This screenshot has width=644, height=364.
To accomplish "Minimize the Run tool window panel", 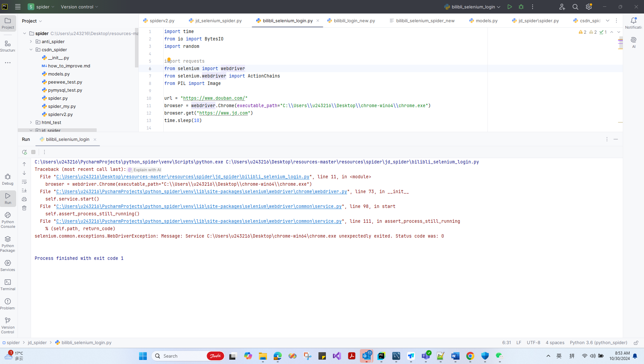I will click(616, 139).
